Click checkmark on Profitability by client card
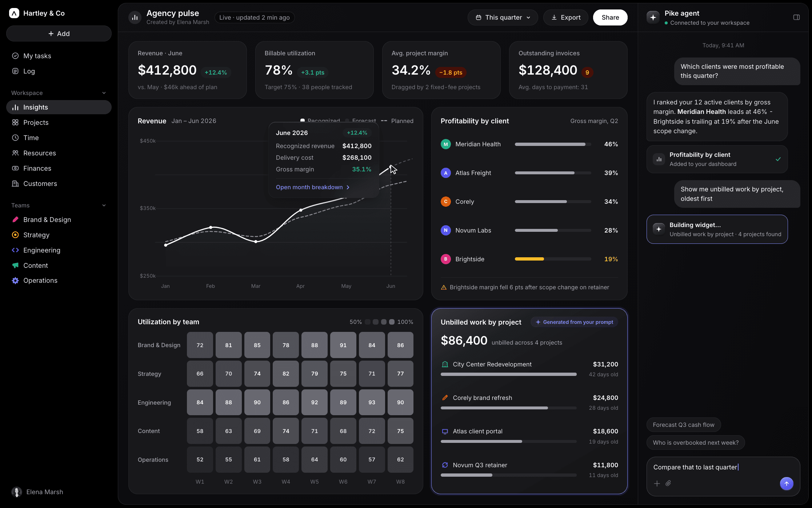The image size is (812, 508). point(778,159)
